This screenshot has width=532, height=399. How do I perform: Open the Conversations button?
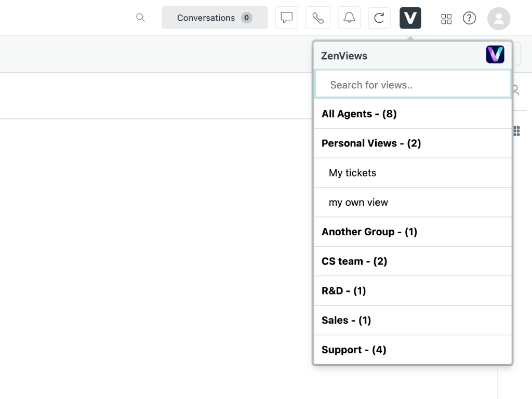(215, 18)
